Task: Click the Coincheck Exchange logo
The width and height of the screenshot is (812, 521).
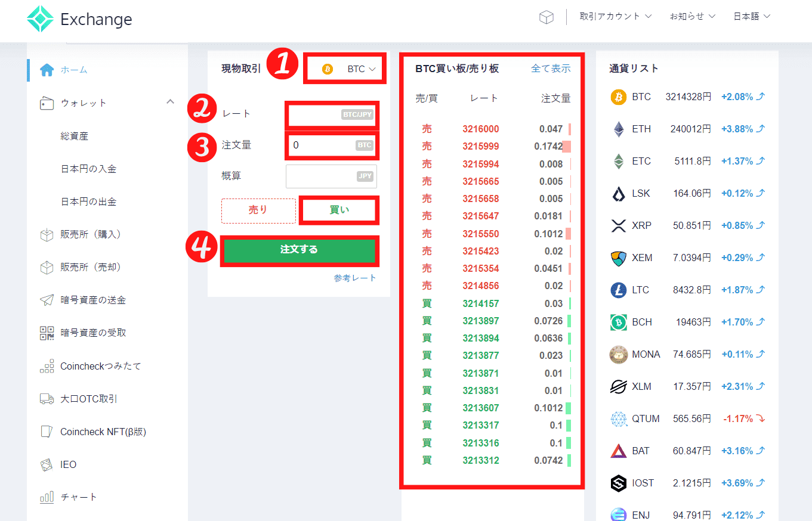Action: point(80,19)
